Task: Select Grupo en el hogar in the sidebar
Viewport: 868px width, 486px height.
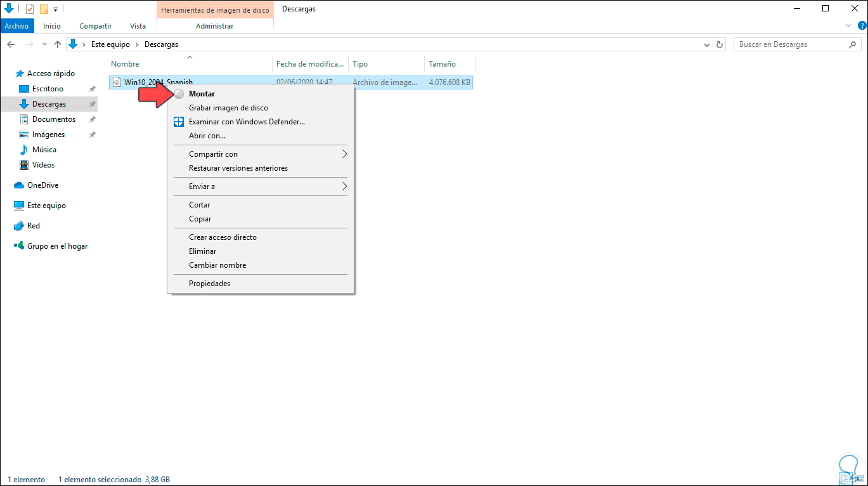Action: point(57,246)
